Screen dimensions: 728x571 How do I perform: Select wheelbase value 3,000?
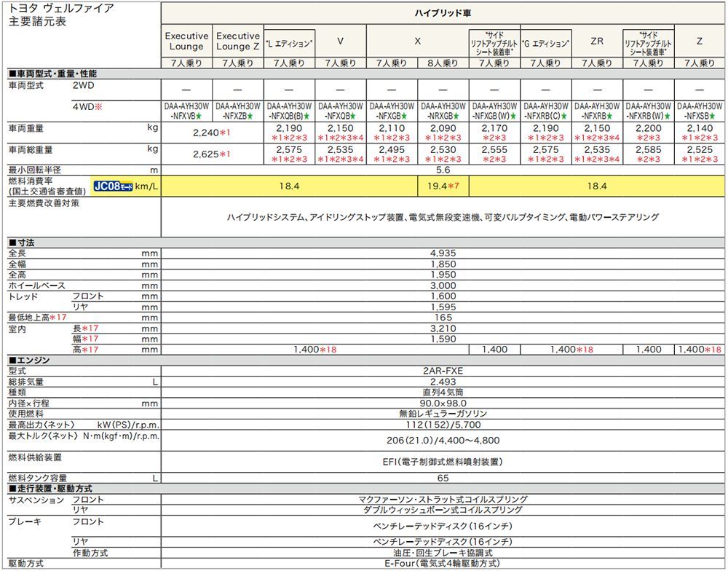coord(443,285)
